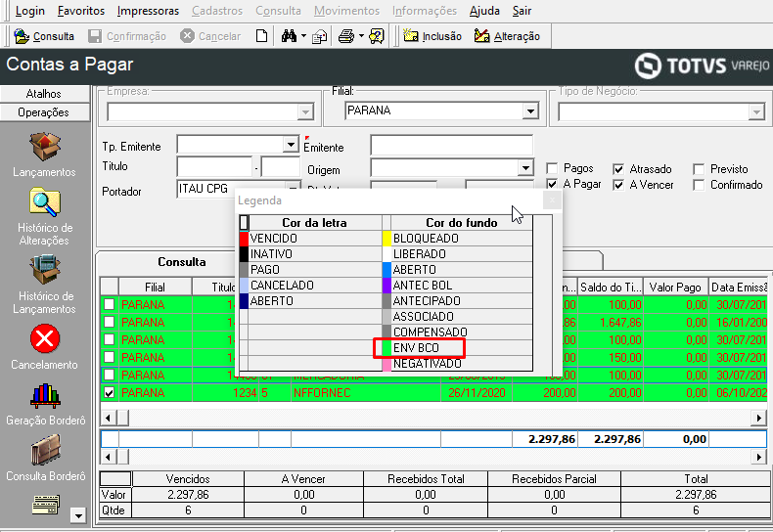Close the Legenda popup window
Viewport: 773px width, 532px height.
(552, 200)
